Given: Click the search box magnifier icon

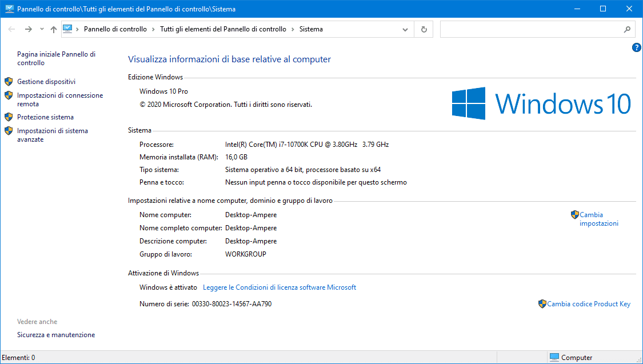Looking at the screenshot, I should [626, 29].
